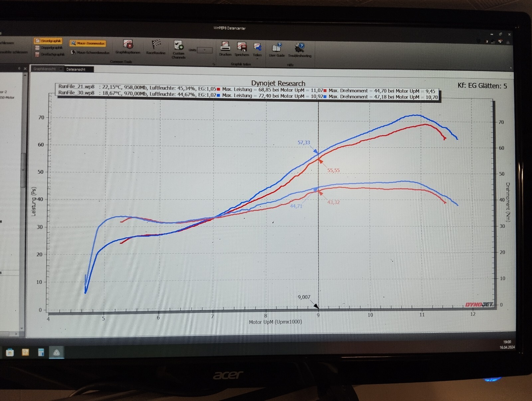
Task: Save the graph using Speichern
Action: click(242, 49)
